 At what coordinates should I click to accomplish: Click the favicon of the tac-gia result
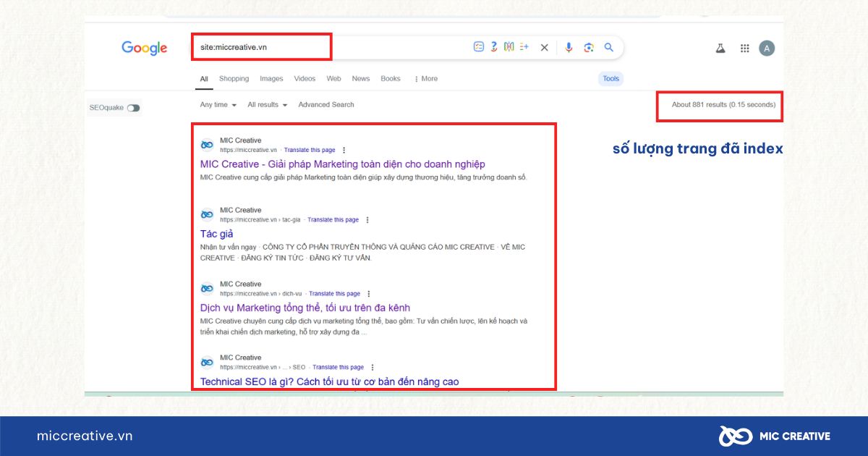[x=207, y=214]
